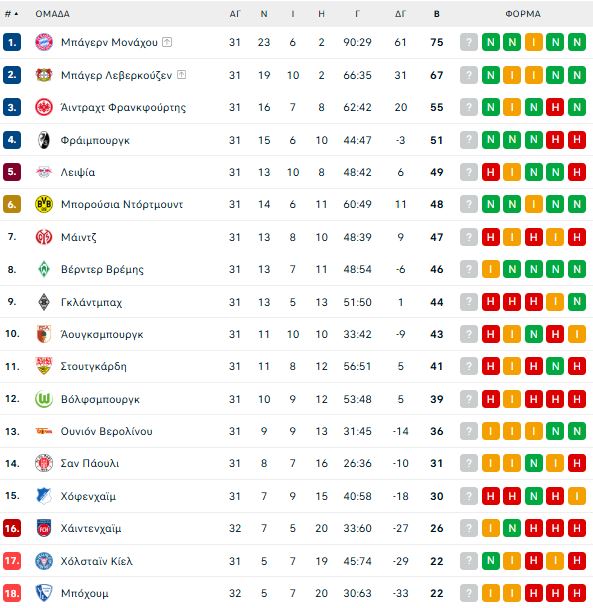Open the Ουνιόν Βερολίνου team page
Viewport: 593px width, 608px height.
point(107,431)
